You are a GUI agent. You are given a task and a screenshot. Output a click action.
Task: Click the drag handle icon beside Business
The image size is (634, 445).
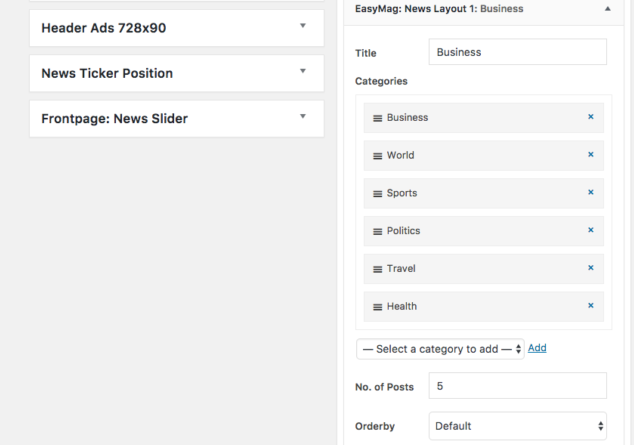pyautogui.click(x=377, y=118)
